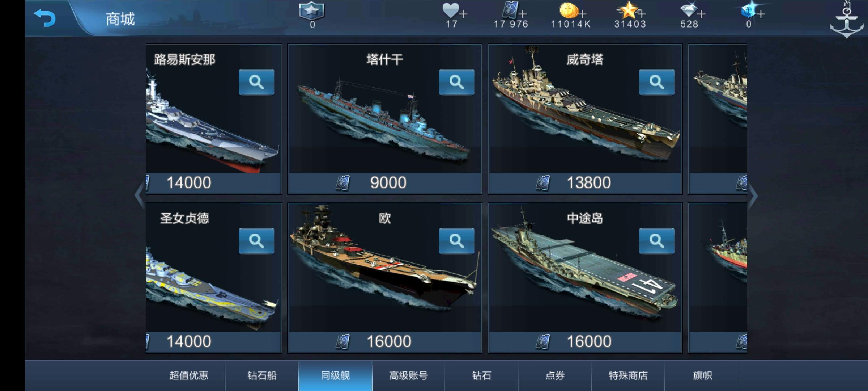Inspect 路易斯安那 with magnifier icon
868x391 pixels.
(256, 82)
